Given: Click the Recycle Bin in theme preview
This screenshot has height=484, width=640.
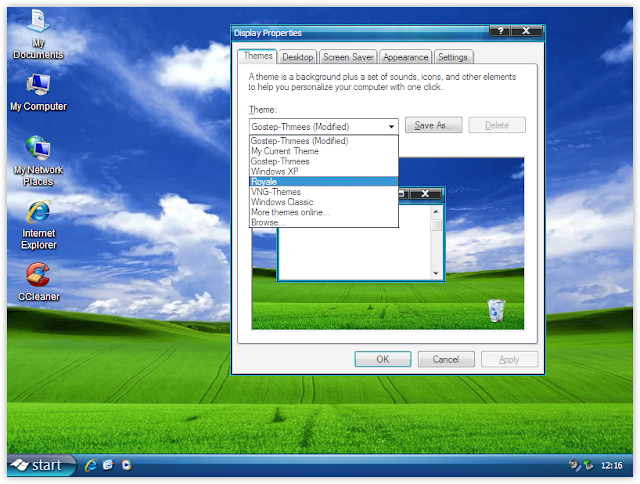Looking at the screenshot, I should (x=496, y=311).
